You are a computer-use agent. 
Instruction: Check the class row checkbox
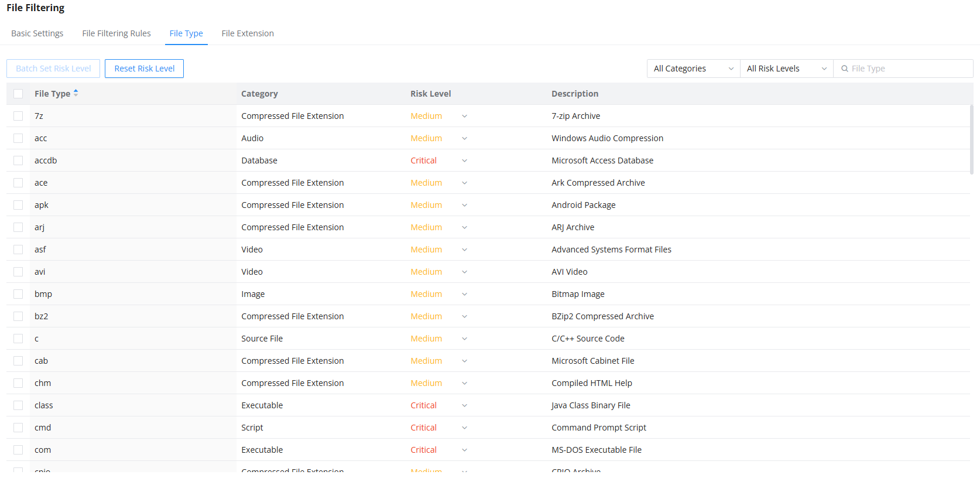[18, 405]
